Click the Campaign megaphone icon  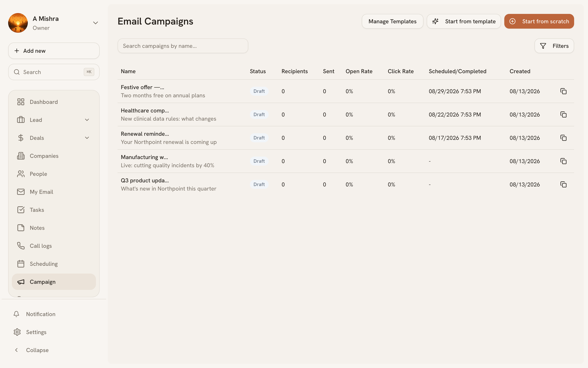(21, 282)
